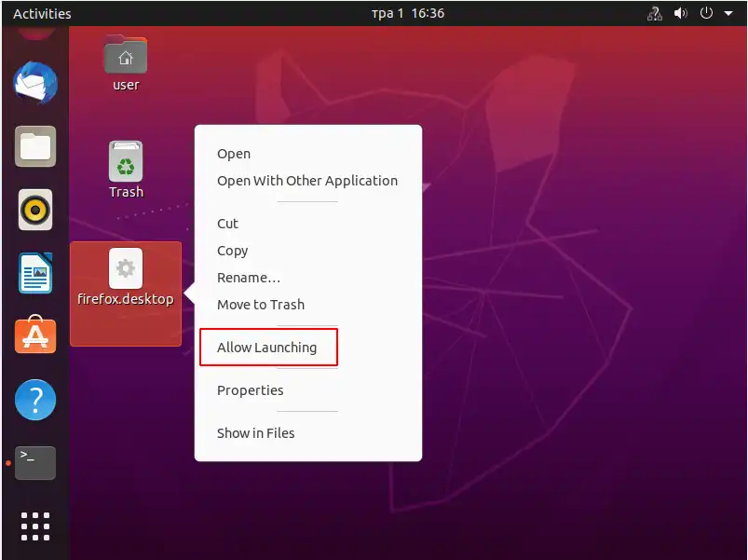The height and width of the screenshot is (560, 748).
Task: Open the Activities overview
Action: pos(42,13)
